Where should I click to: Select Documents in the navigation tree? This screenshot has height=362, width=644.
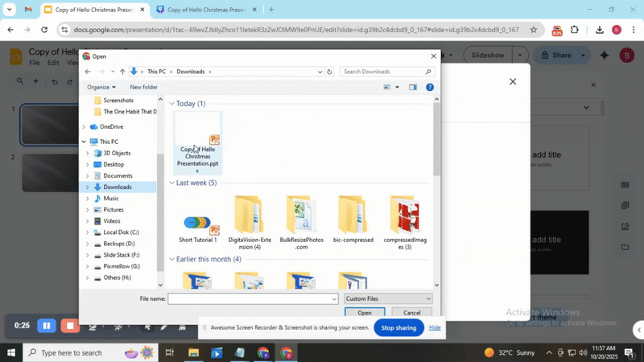click(x=118, y=175)
